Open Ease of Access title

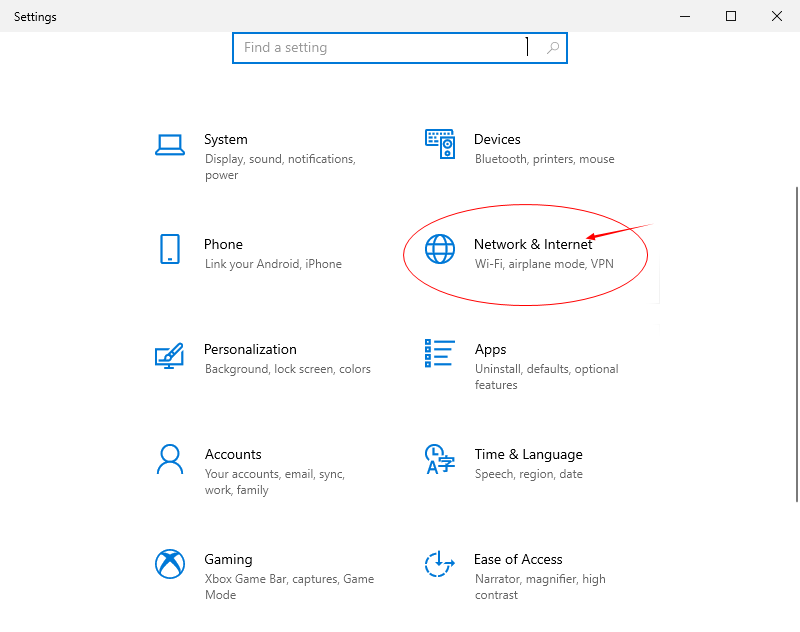518,560
